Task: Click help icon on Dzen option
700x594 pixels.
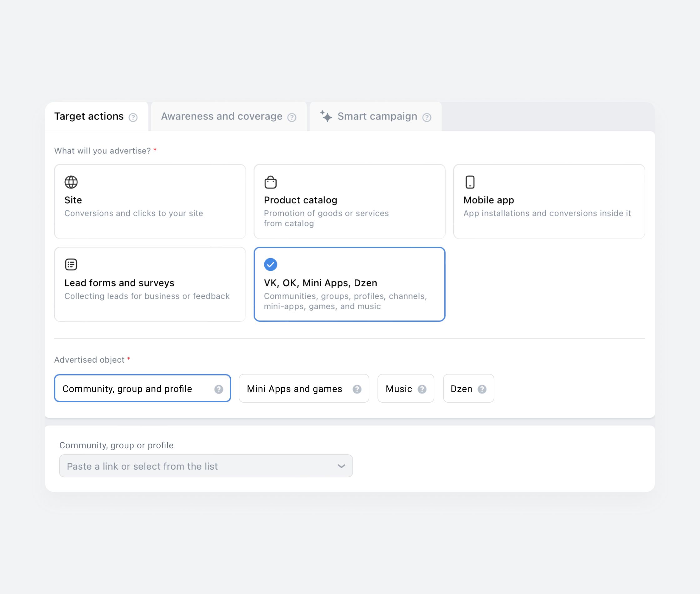Action: coord(482,389)
